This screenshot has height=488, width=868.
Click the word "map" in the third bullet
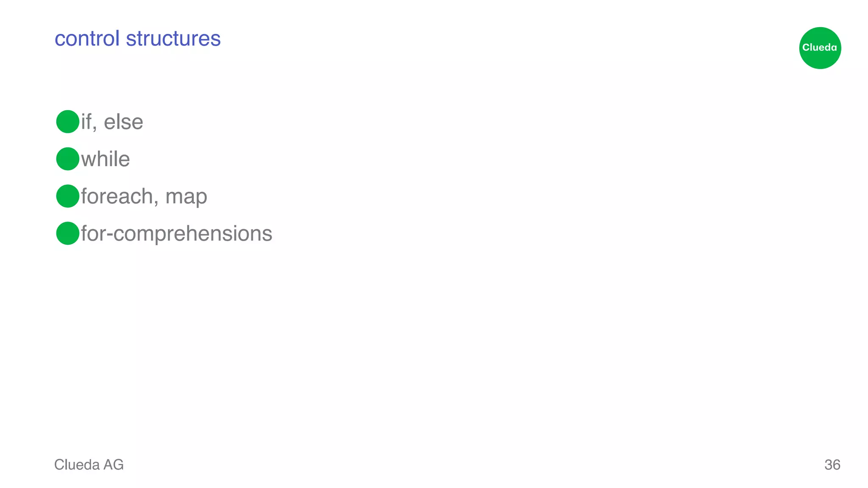[186, 197]
